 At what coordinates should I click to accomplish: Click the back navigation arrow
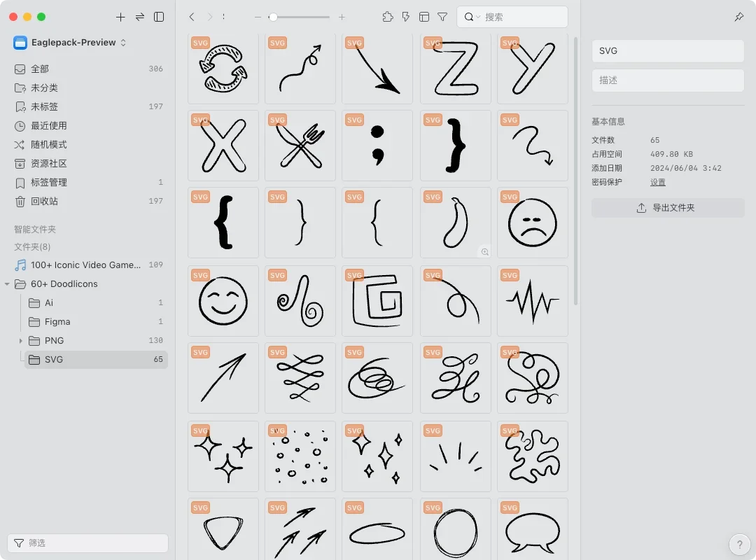point(192,17)
